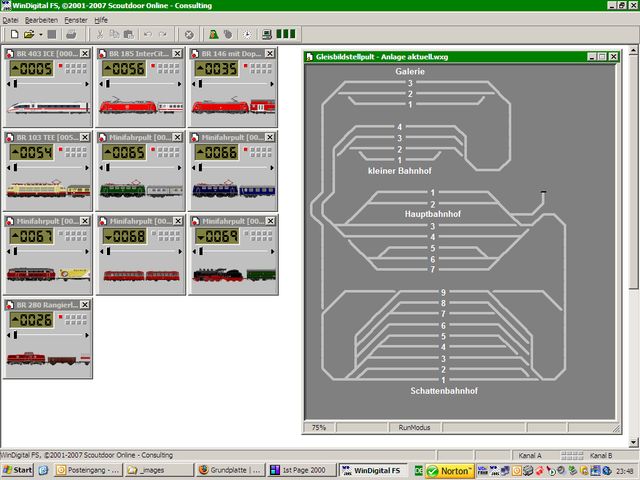Click the signal symbol right of Hauptbahnhof
The height and width of the screenshot is (480, 640).
click(543, 197)
